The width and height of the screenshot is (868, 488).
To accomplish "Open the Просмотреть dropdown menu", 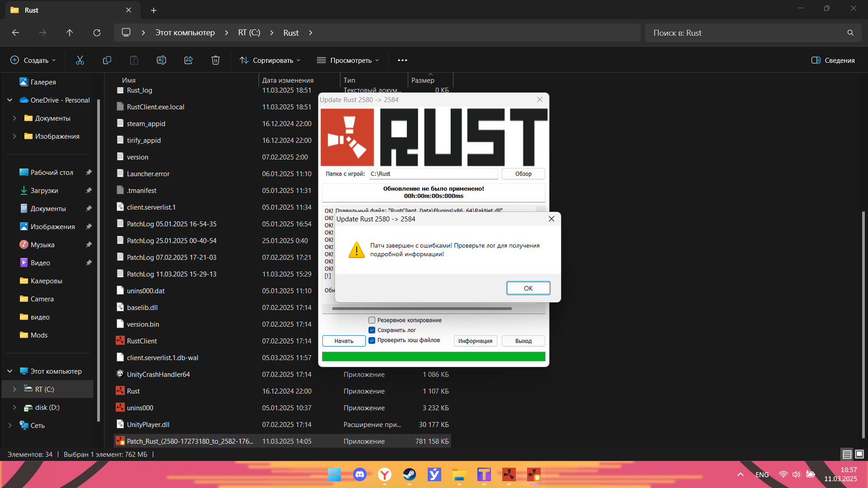I will [348, 60].
